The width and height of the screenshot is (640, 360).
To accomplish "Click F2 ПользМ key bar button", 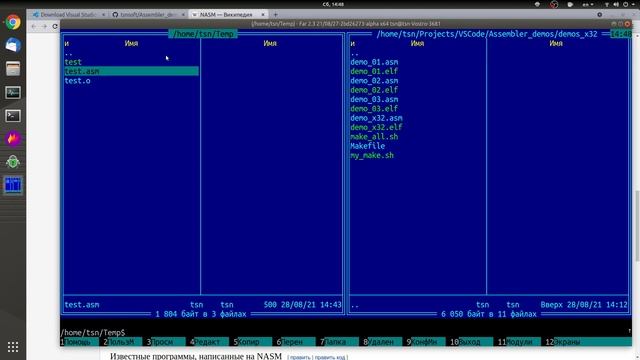I will click(122, 342).
